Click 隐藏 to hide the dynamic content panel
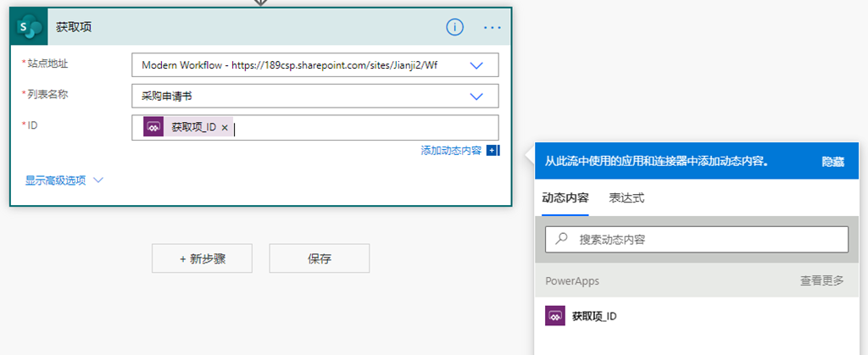Viewport: 868px width, 355px height. [x=833, y=162]
